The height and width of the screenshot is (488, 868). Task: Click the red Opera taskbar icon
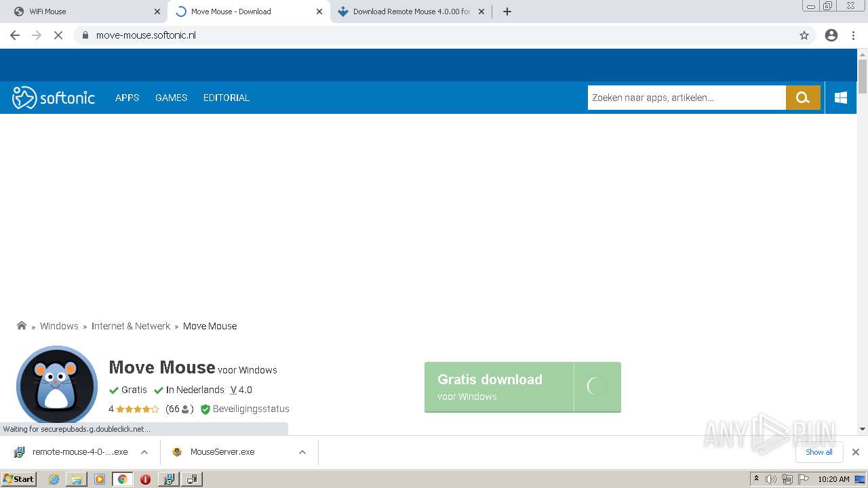pyautogui.click(x=145, y=479)
